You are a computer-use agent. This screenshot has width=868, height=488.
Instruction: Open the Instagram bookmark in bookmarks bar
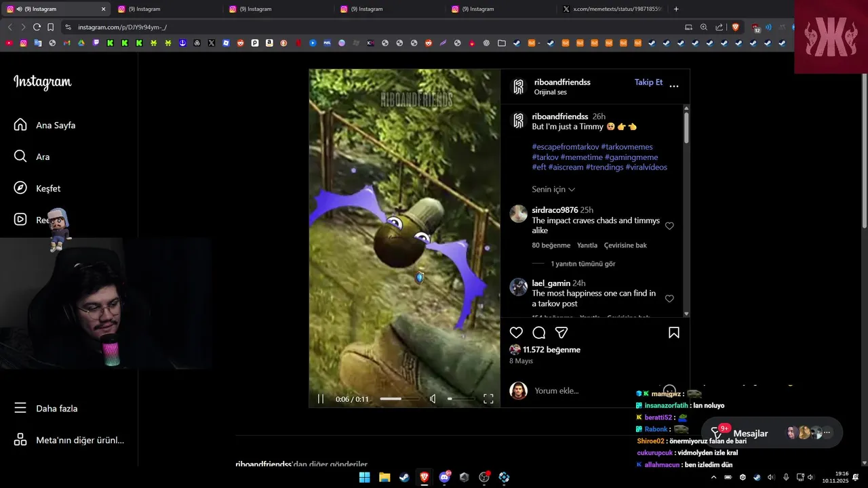tap(23, 43)
